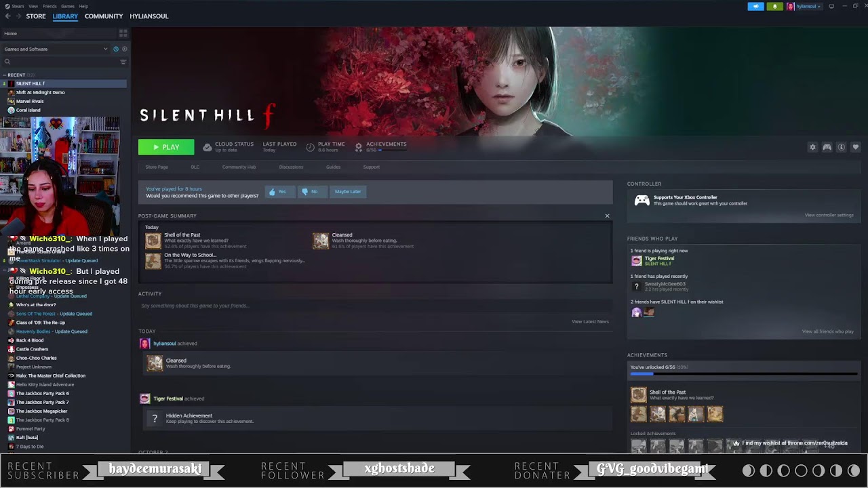Screen dimensions: 868x488
Task: Switch to the COMMUNITY tab
Action: (x=104, y=16)
